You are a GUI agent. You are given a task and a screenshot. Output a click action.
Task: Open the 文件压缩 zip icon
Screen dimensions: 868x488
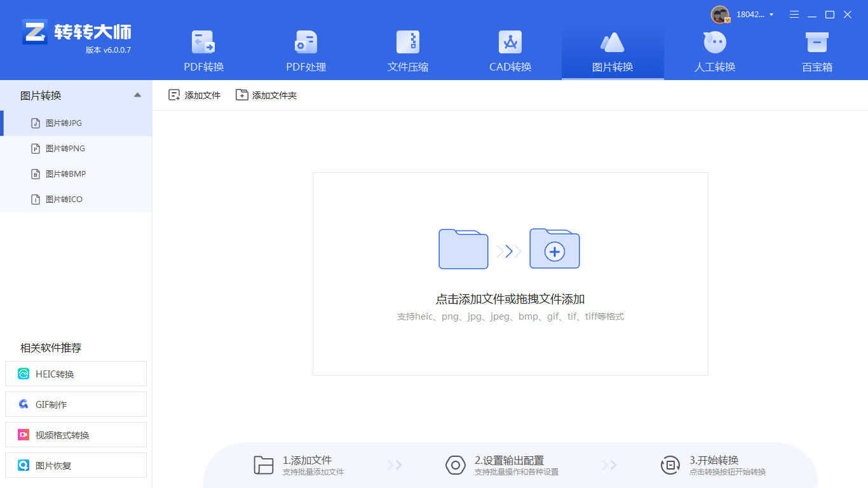click(408, 43)
